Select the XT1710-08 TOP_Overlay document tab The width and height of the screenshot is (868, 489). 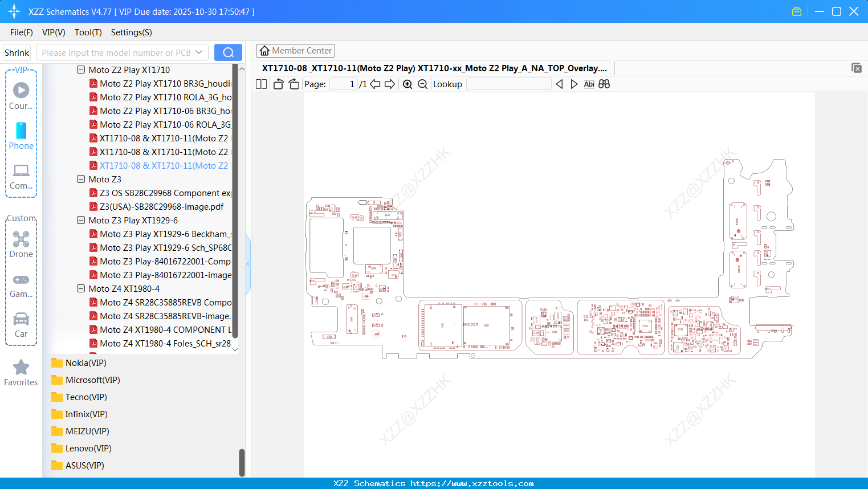pyautogui.click(x=434, y=68)
